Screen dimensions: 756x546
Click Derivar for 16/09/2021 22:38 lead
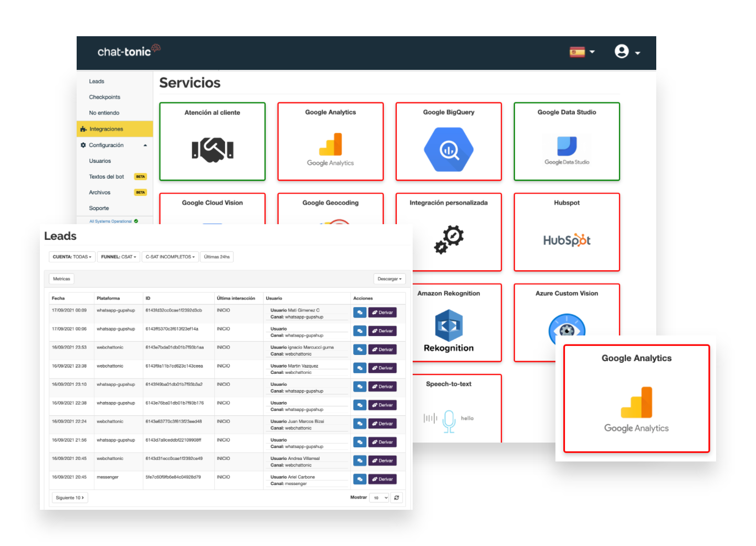(x=382, y=405)
